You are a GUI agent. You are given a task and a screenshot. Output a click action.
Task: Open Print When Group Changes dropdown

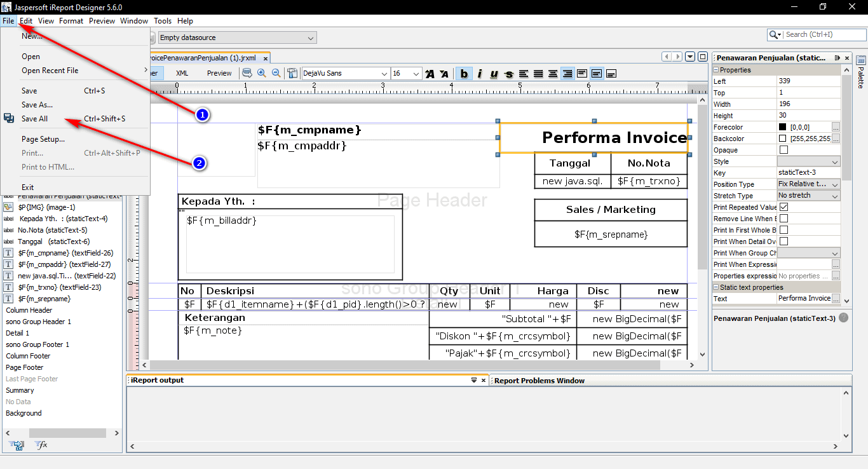[809, 253]
